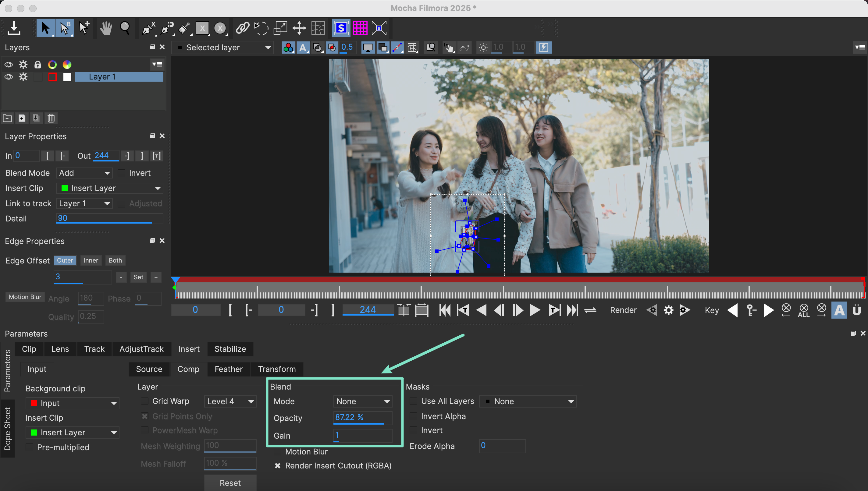Switch to the Stabilize tab
The width and height of the screenshot is (868, 491).
230,349
